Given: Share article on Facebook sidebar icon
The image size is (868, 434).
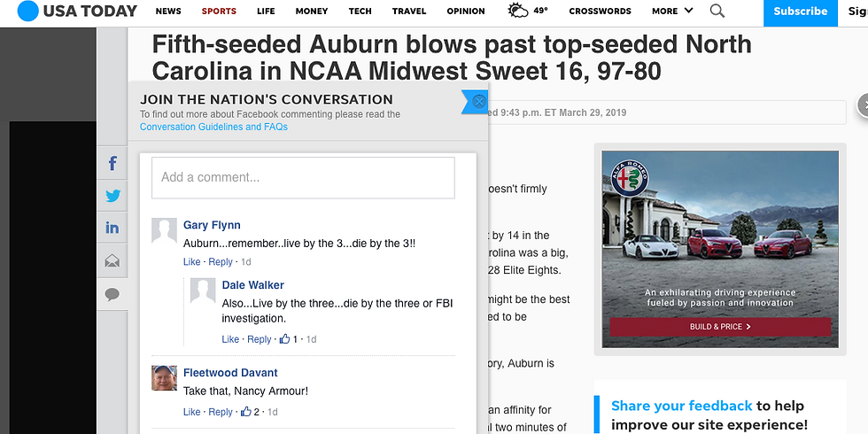Looking at the screenshot, I should pos(112,163).
